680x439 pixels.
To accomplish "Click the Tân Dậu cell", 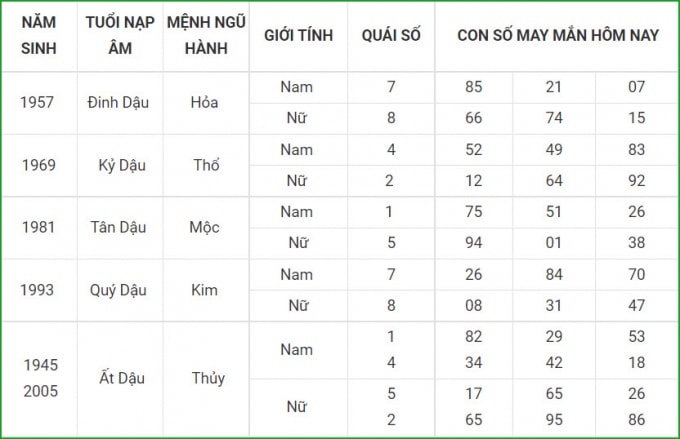I will click(118, 228).
